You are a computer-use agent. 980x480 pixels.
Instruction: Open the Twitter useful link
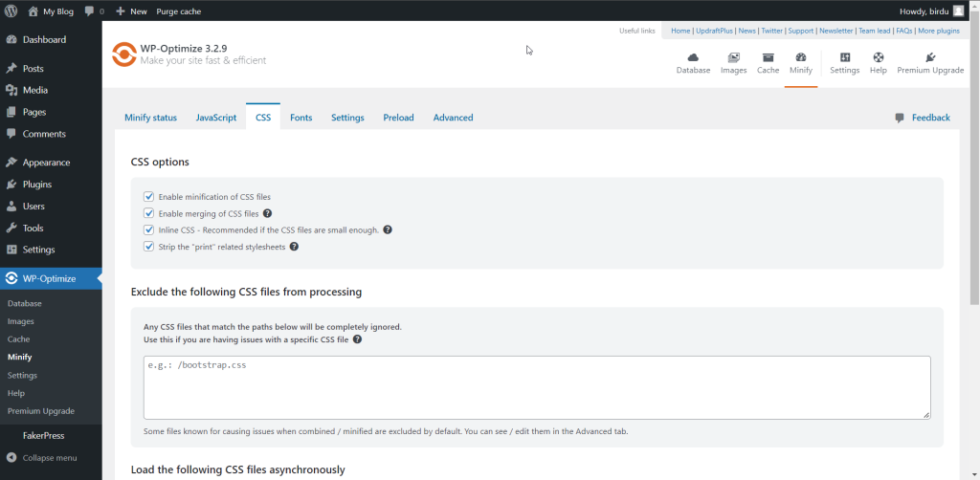(772, 31)
